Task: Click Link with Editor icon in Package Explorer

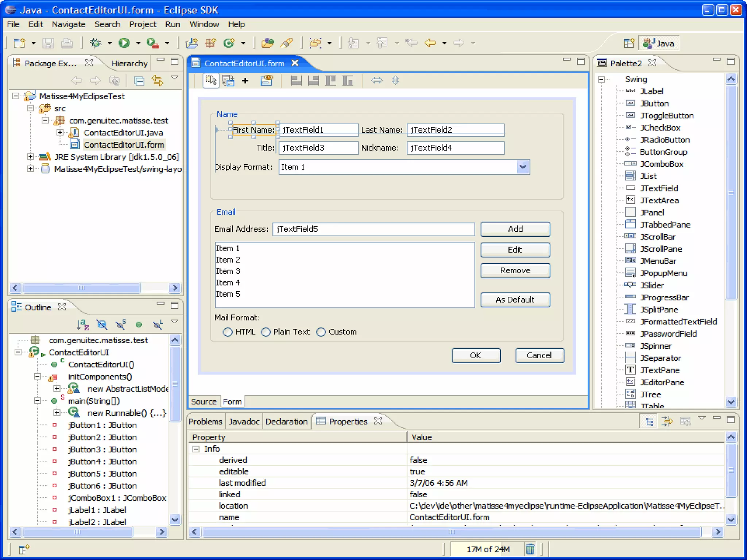Action: coord(157,80)
